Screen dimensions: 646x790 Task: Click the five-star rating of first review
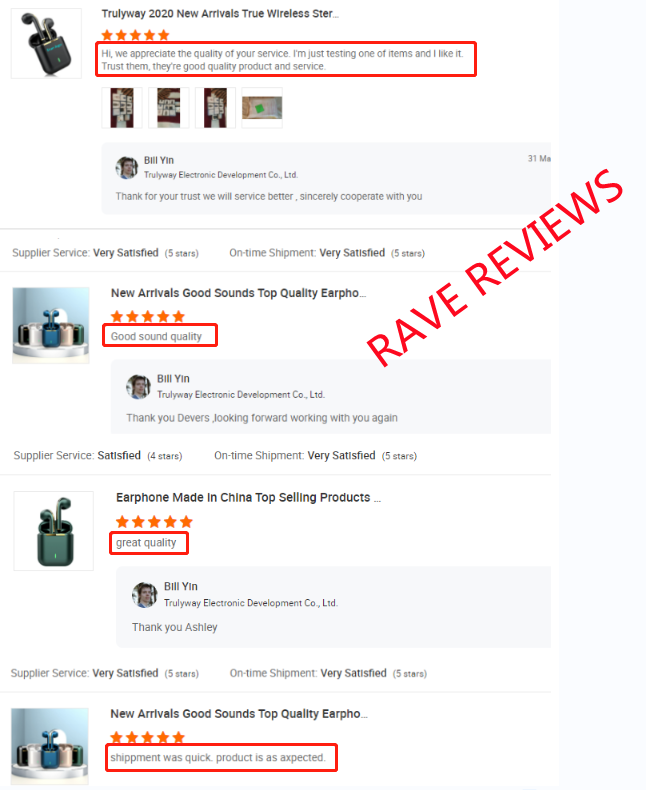135,35
